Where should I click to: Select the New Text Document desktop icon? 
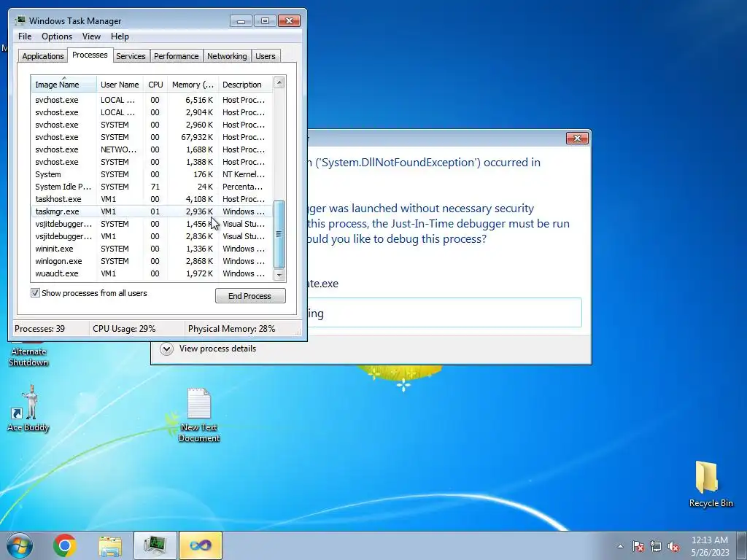click(198, 415)
